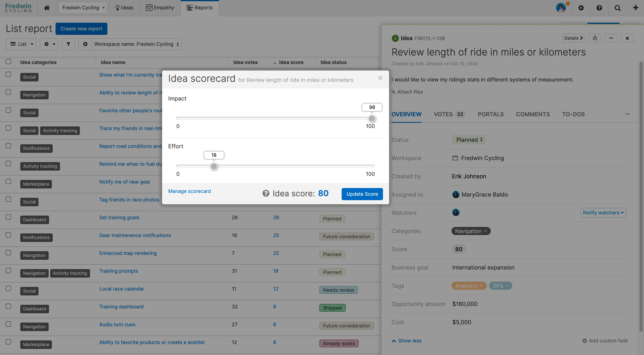Image resolution: width=644 pixels, height=355 pixels.
Task: Check the Set training goals row checkbox
Action: coord(8,217)
